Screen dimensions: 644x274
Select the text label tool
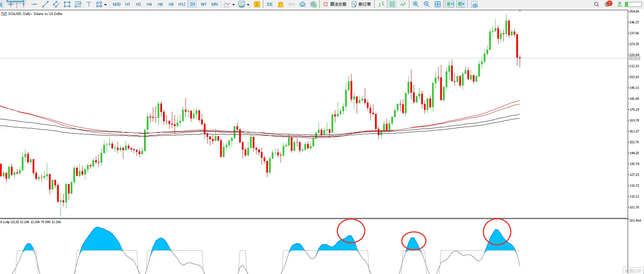(x=89, y=4)
